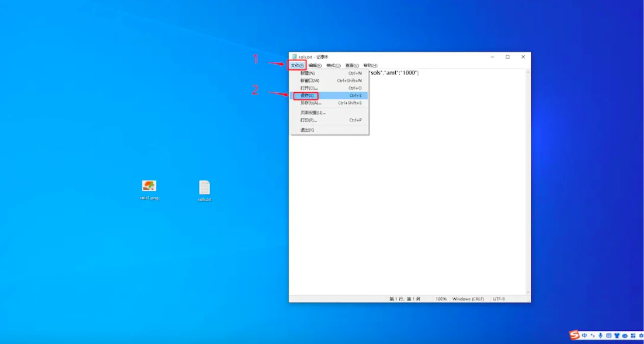Select the sols.txt desktop file icon

pos(204,188)
